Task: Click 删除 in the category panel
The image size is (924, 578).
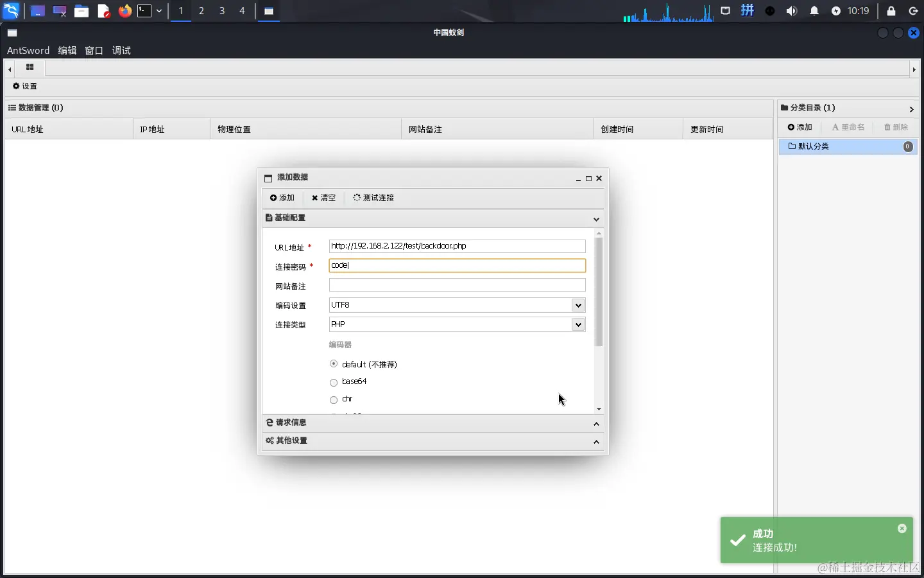Action: 896,127
